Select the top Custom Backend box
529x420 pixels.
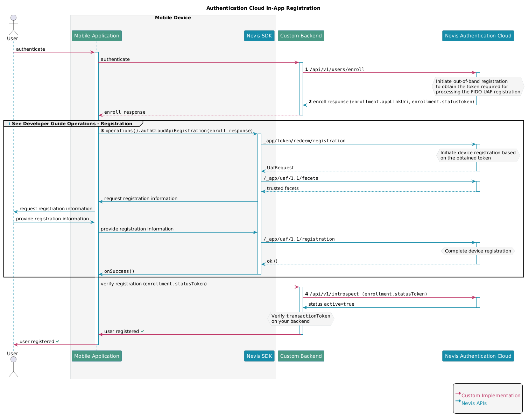[301, 36]
